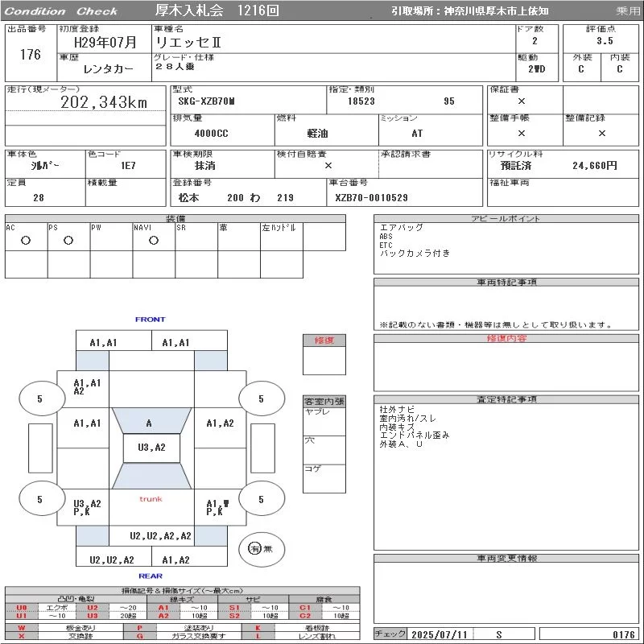Image resolution: width=644 pixels, height=644 pixels.
Task: Click the × under 整備記録
Action: [x=601, y=133]
